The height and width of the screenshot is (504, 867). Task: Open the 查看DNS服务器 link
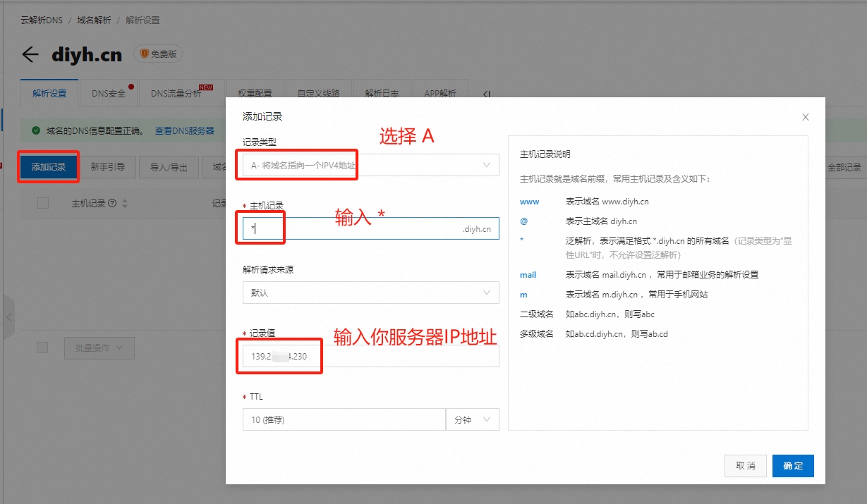(x=185, y=130)
